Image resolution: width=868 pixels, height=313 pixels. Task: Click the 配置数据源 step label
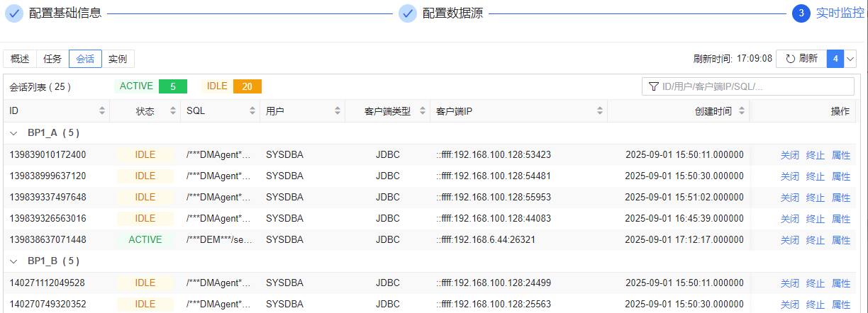(x=452, y=13)
